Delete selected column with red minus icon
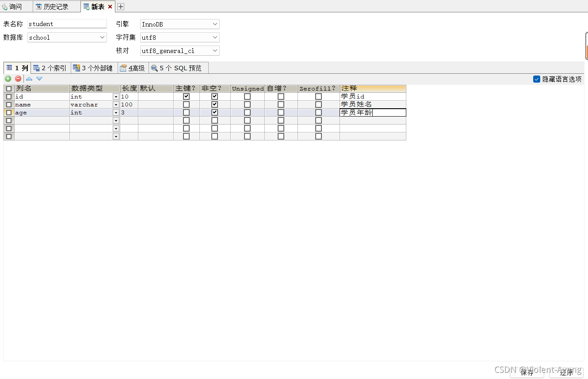The width and height of the screenshot is (588, 379). pyautogui.click(x=18, y=79)
